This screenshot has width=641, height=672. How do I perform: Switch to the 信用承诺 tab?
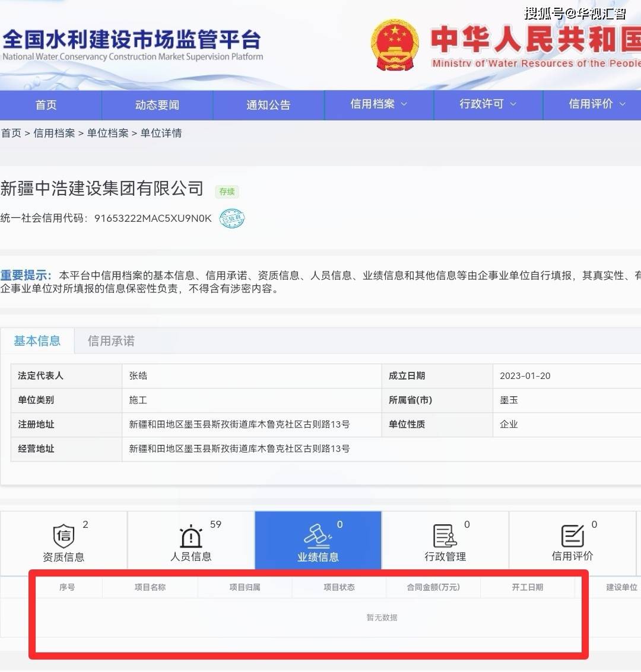111,341
